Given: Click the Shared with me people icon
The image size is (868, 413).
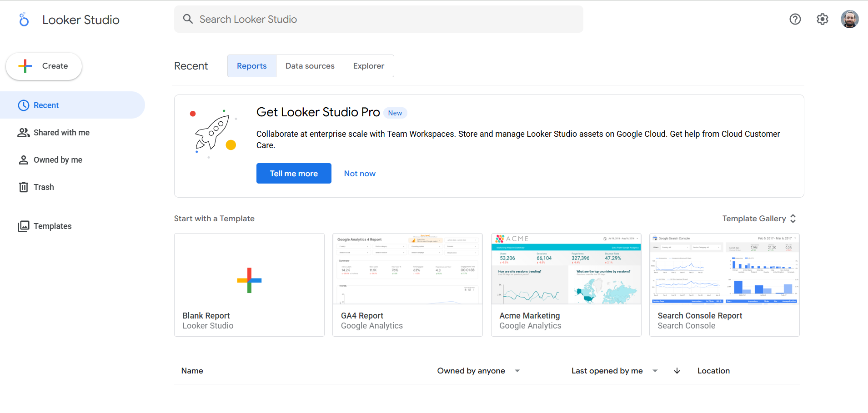Looking at the screenshot, I should (x=23, y=133).
